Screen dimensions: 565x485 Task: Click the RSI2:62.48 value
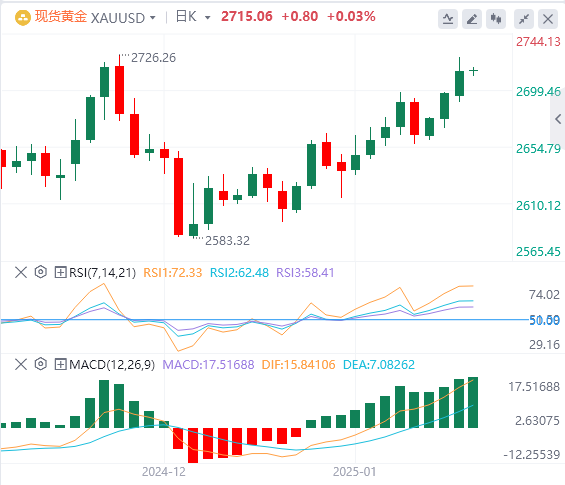tap(239, 273)
